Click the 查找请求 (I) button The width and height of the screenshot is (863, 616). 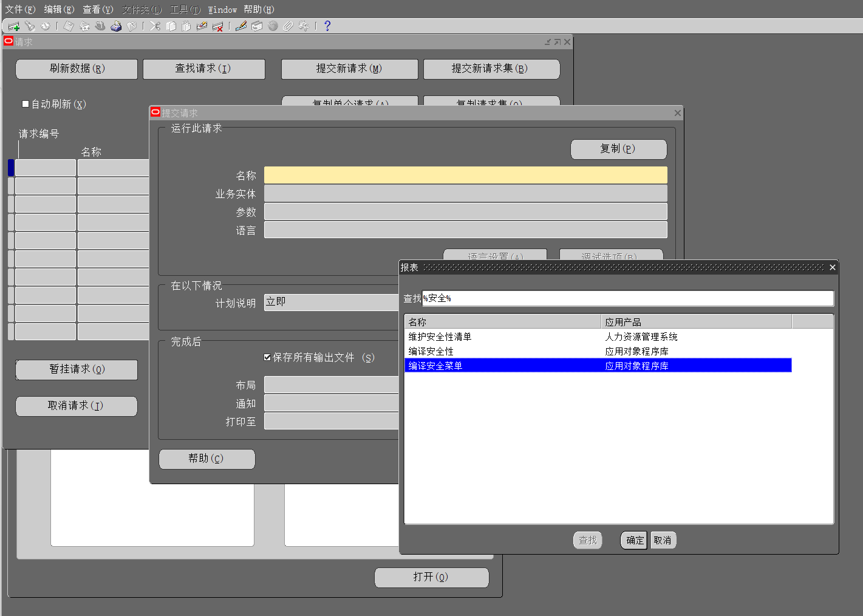204,69
